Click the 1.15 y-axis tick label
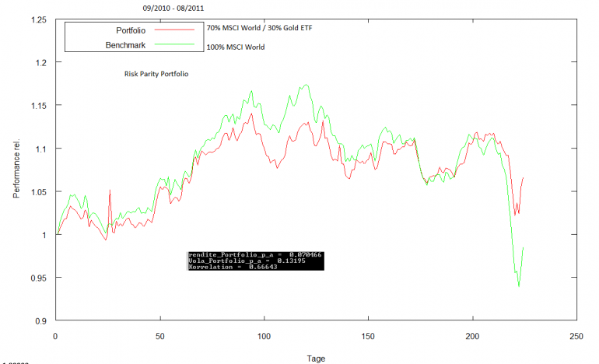The height and width of the screenshot is (364, 599). click(x=39, y=106)
